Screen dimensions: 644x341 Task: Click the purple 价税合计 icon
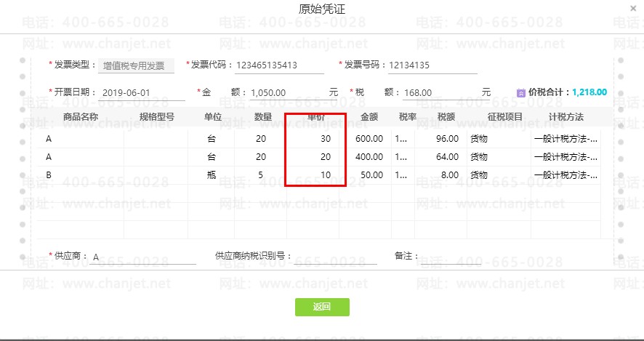click(x=520, y=93)
